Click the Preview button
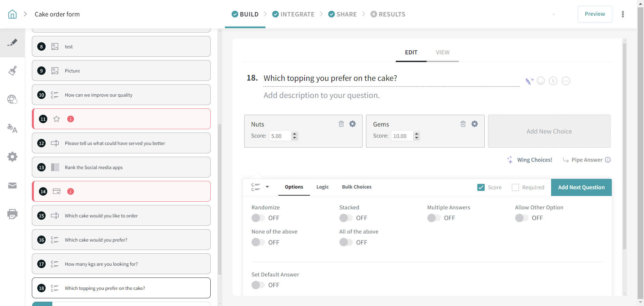This screenshot has height=306, width=644. click(x=594, y=14)
